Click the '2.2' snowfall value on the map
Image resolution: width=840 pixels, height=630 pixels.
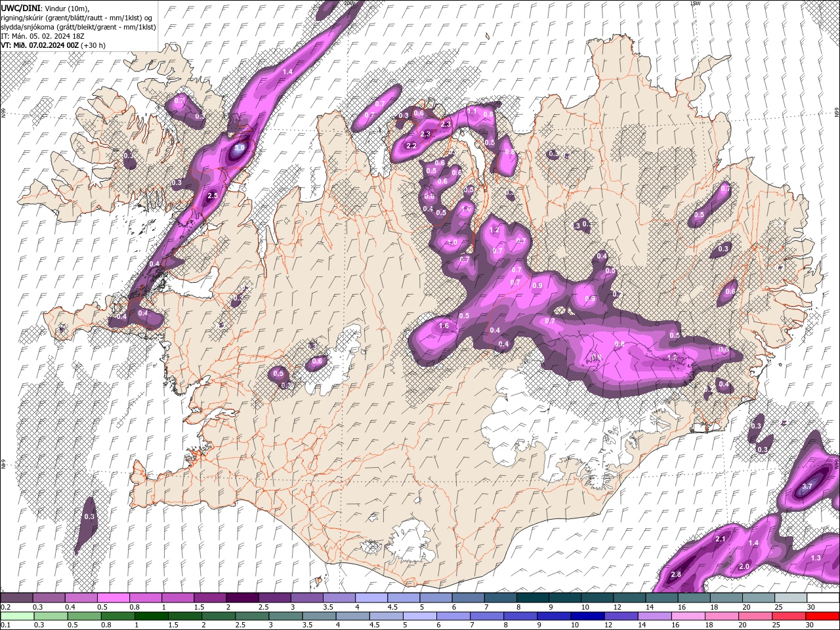pos(412,145)
